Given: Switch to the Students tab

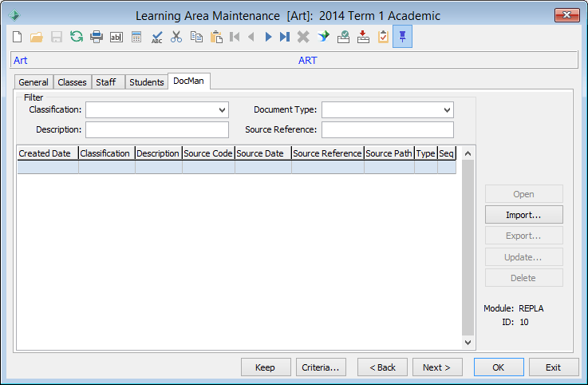Looking at the screenshot, I should (147, 82).
